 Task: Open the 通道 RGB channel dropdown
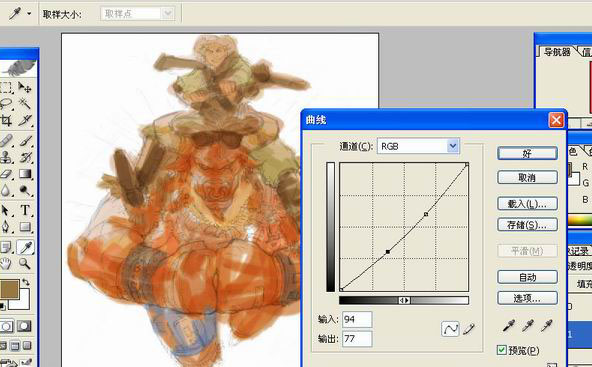coord(418,146)
